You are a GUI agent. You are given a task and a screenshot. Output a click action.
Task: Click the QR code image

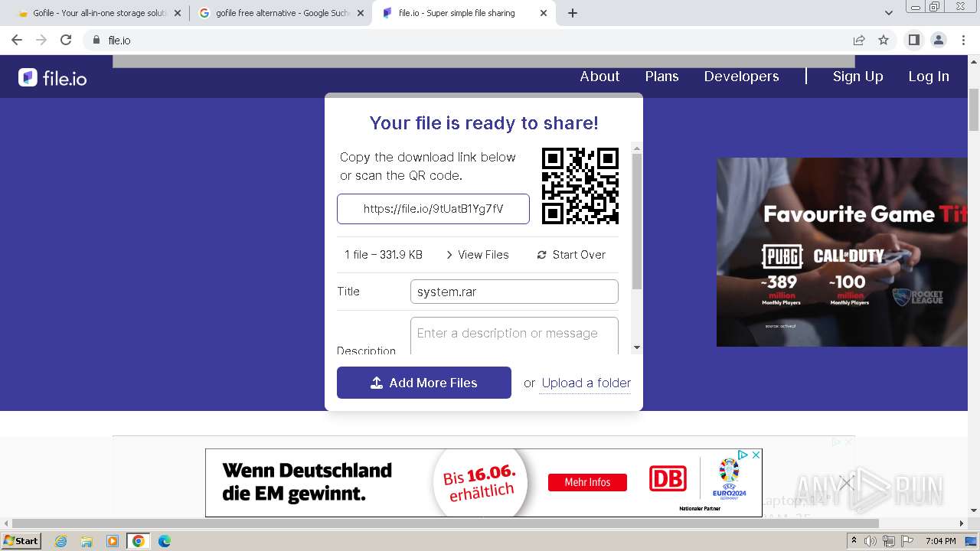[580, 186]
